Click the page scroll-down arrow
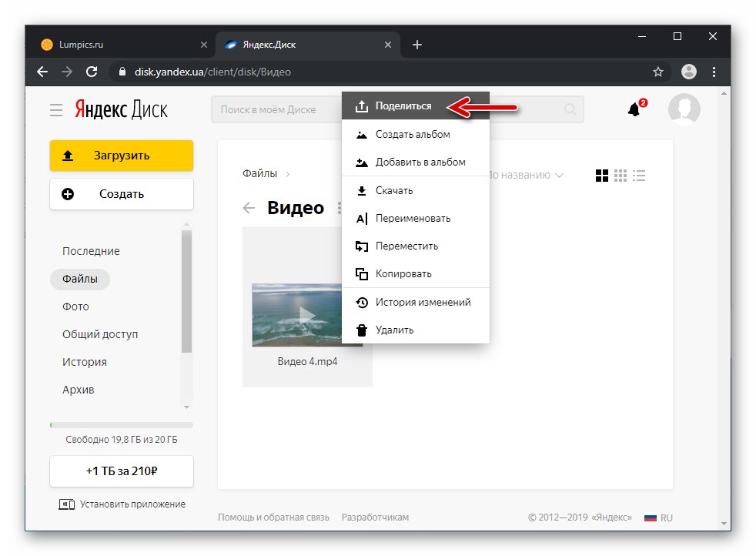Image resolution: width=756 pixels, height=556 pixels. coord(724,523)
